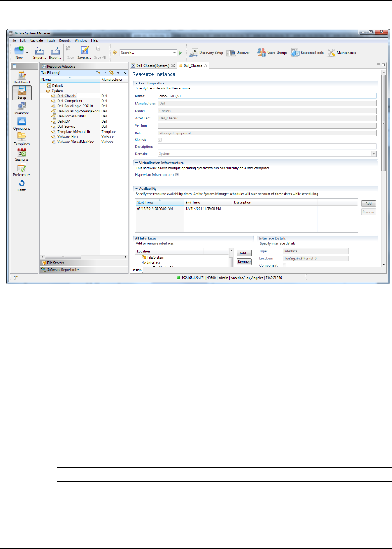The image size is (392, 549).
Task: Open the Navigate menu
Action: pos(36,40)
